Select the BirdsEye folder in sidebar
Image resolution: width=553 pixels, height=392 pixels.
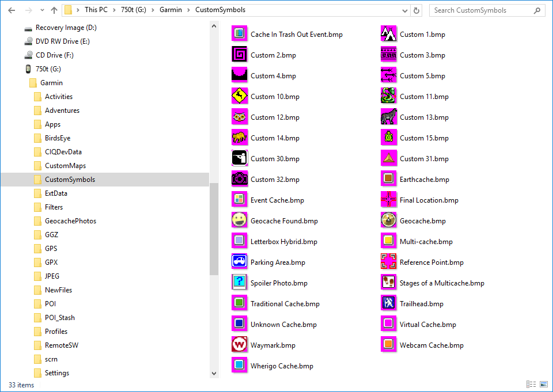click(57, 138)
